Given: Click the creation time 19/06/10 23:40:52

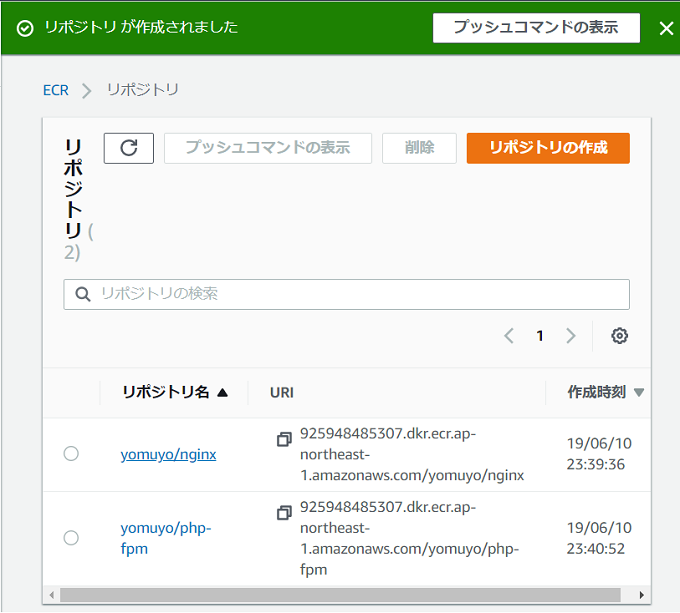Looking at the screenshot, I should tap(599, 538).
